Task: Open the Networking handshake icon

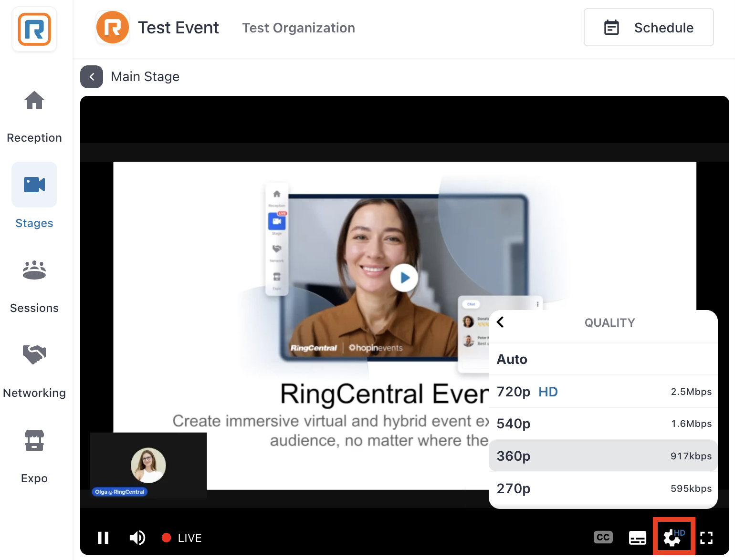Action: pyautogui.click(x=34, y=354)
